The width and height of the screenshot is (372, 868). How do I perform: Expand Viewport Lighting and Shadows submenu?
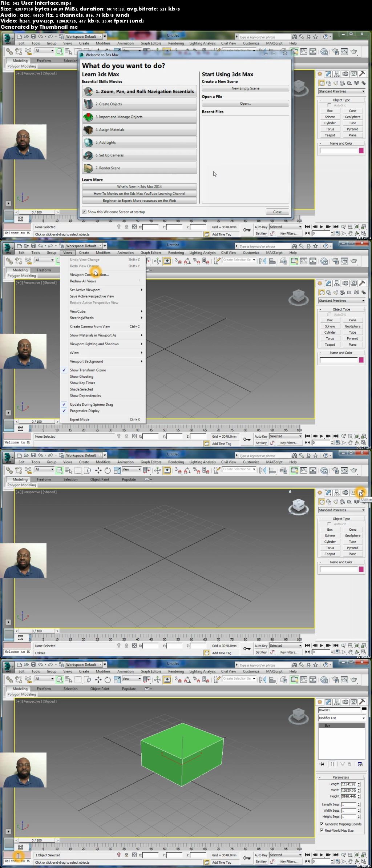(103, 344)
